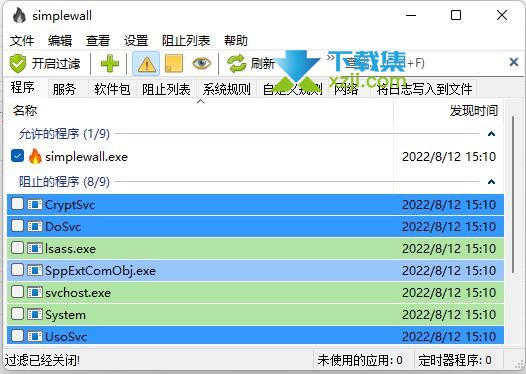Add a new rule with green plus icon
Image resolution: width=526 pixels, height=374 pixels.
tap(110, 63)
